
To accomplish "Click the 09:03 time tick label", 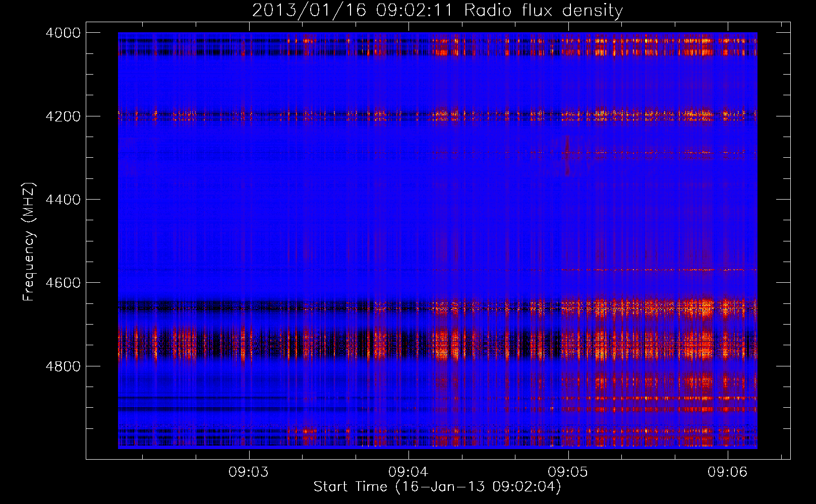I will click(x=249, y=472).
